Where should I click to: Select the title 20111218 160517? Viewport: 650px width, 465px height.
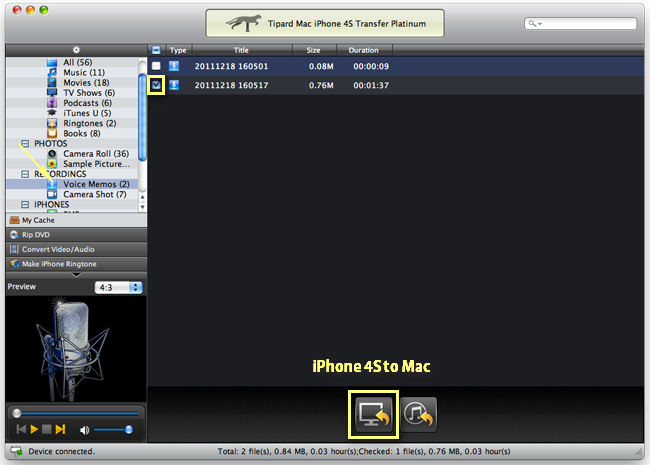tap(231, 85)
